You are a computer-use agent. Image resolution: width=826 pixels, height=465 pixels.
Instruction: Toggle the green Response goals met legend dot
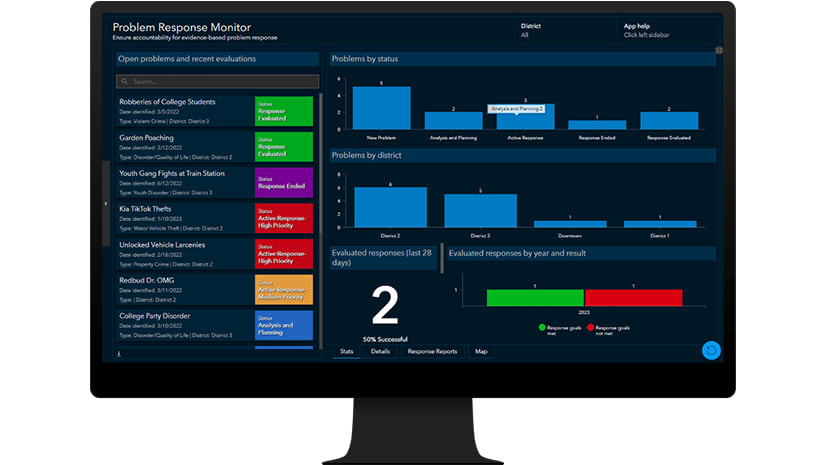pyautogui.click(x=542, y=328)
